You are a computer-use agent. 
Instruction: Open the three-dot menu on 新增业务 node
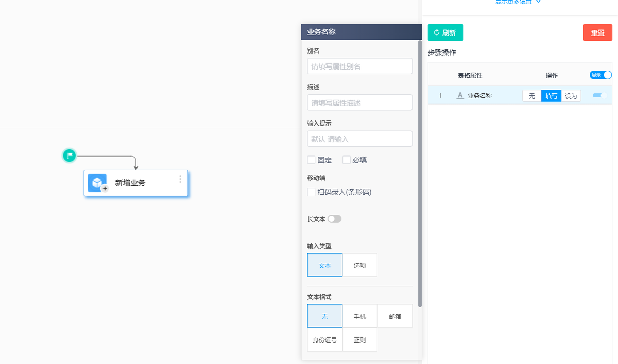click(179, 179)
